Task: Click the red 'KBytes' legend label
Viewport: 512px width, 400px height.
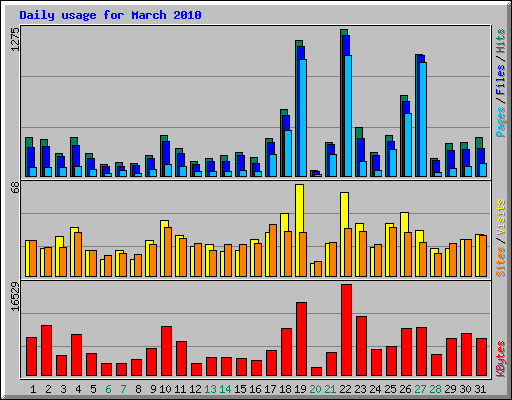Action: coord(501,359)
